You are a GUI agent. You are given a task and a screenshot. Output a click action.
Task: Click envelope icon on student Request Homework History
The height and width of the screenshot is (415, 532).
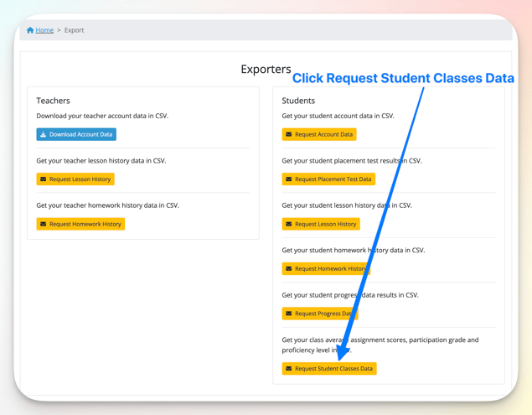click(289, 269)
